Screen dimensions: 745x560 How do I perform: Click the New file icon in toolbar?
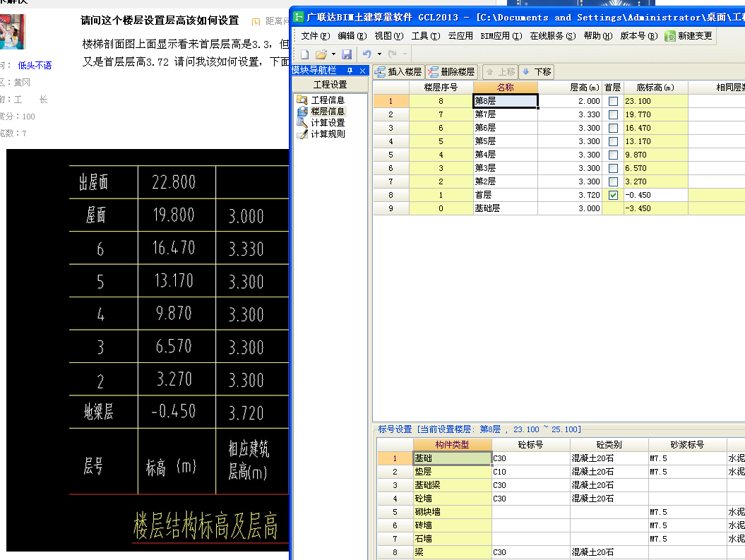tap(304, 54)
